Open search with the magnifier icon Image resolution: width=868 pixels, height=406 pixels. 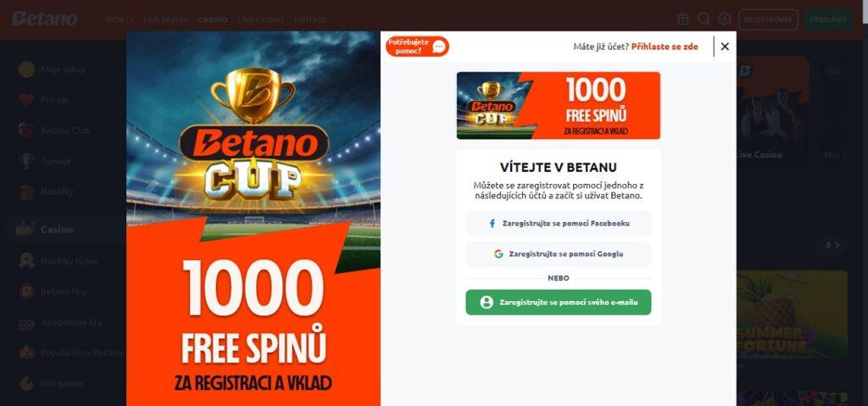704,19
